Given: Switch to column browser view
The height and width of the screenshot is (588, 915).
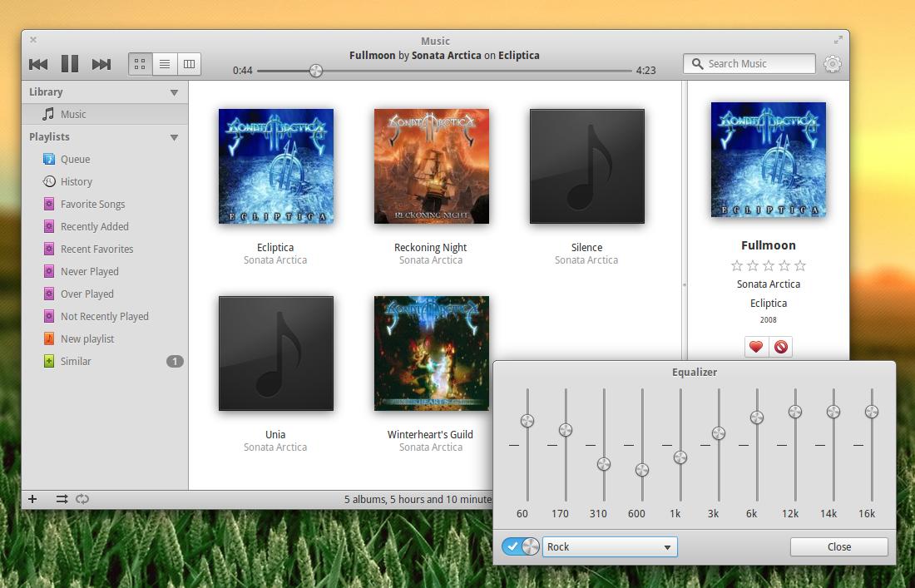Looking at the screenshot, I should 189,64.
